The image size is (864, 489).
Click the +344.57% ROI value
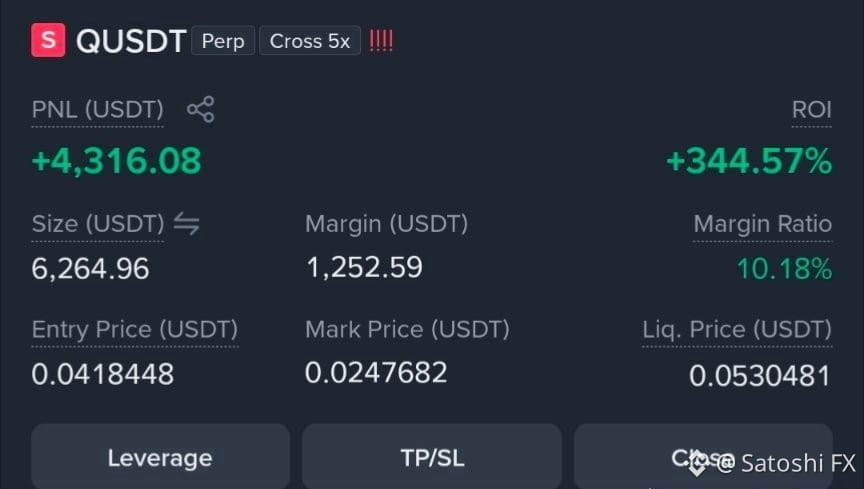coord(749,161)
